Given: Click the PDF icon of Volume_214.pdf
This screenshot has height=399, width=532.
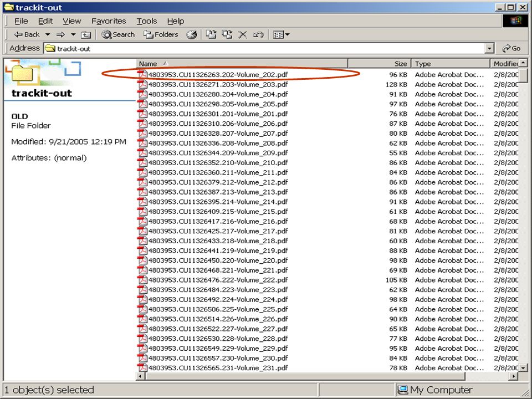Looking at the screenshot, I should click(x=142, y=202).
